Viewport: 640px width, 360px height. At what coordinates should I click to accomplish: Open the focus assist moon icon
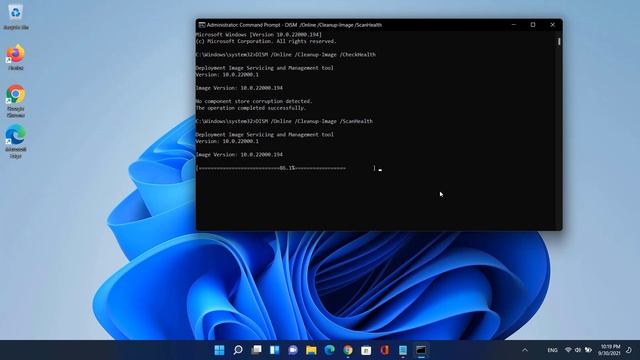629,350
